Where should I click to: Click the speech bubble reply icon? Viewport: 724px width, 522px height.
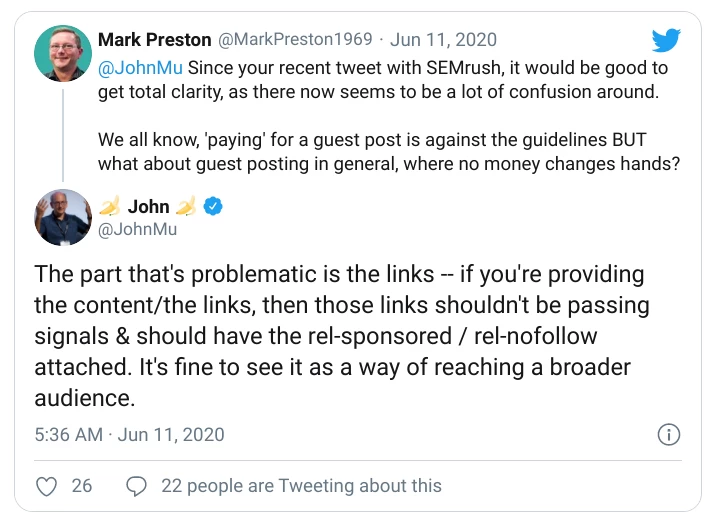pos(136,486)
